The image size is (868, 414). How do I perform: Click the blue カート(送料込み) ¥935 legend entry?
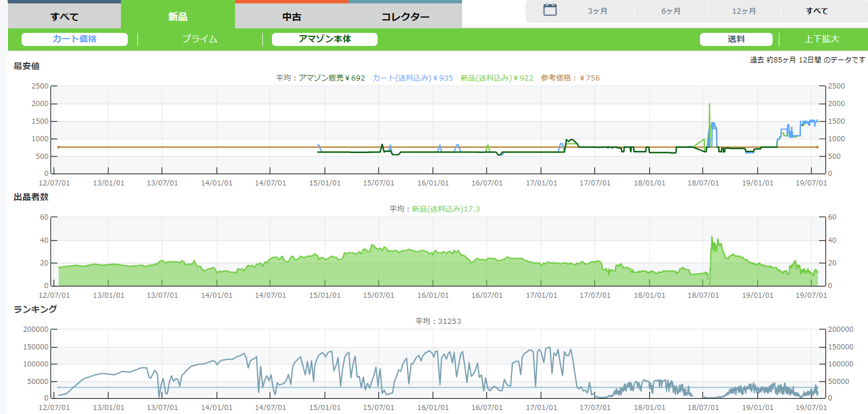coord(413,78)
